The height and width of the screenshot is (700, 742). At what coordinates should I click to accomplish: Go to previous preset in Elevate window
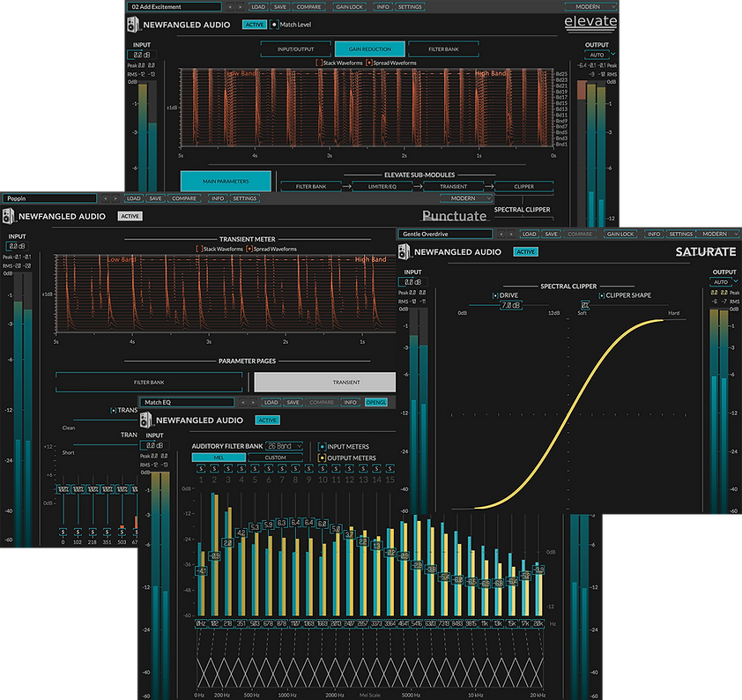tap(230, 7)
